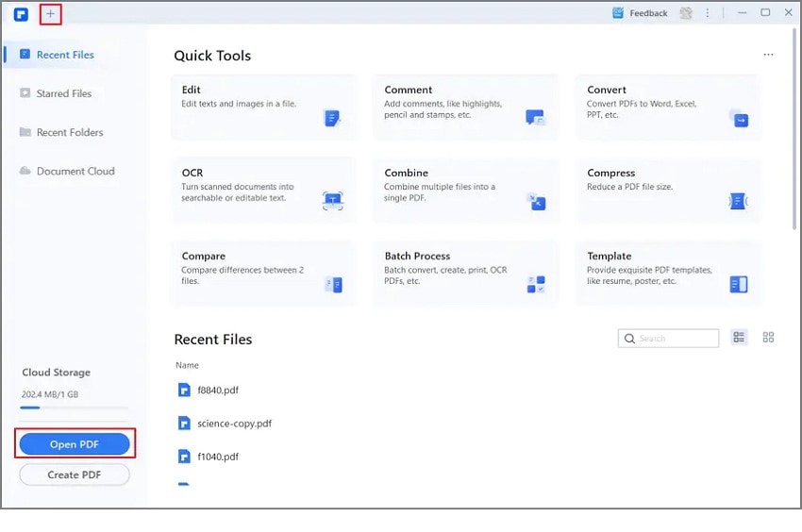This screenshot has height=532, width=802.
Task: Click the PDFelement logo icon
Action: tap(21, 14)
